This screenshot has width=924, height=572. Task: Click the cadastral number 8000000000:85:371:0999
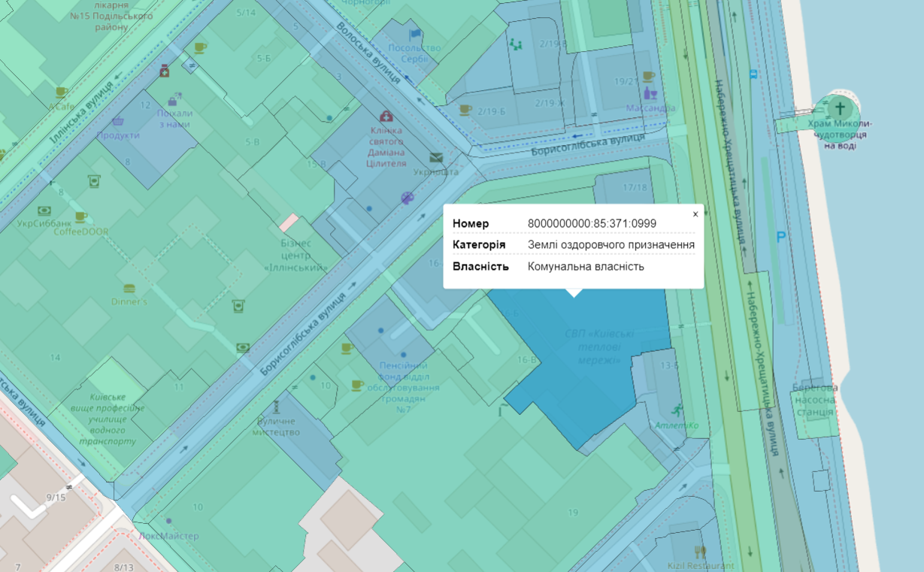592,223
